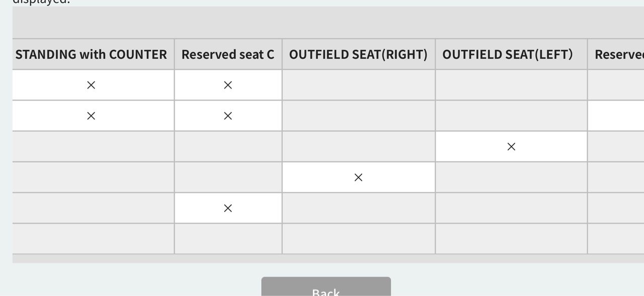Click last-row empty cell under OUTFIELD SEAT(RIGHT)

[358, 239]
